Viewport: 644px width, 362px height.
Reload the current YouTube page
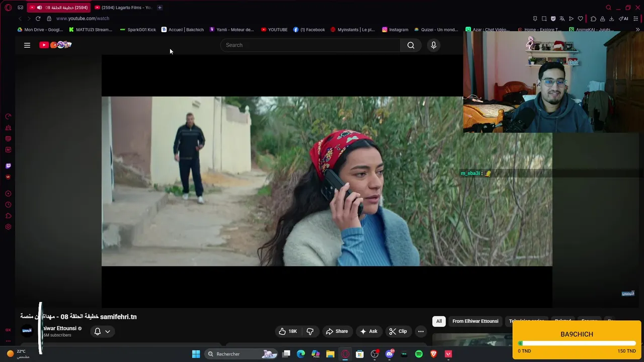(38, 19)
